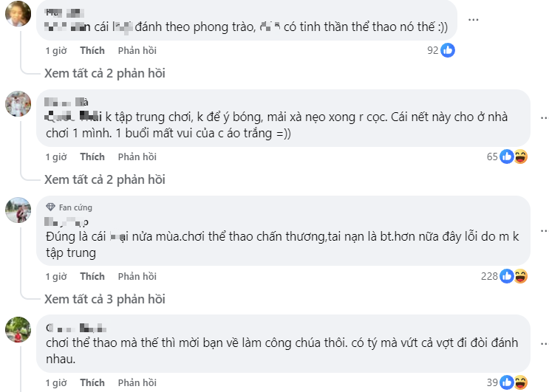The height and width of the screenshot is (392, 549).
Task: Click the avatar of the last commenter
Action: click(x=18, y=330)
